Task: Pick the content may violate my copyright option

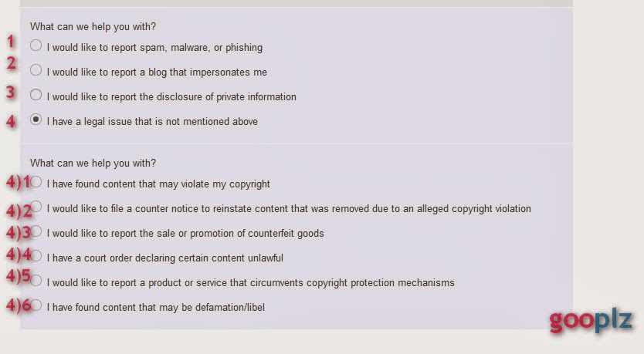Action: click(x=36, y=182)
